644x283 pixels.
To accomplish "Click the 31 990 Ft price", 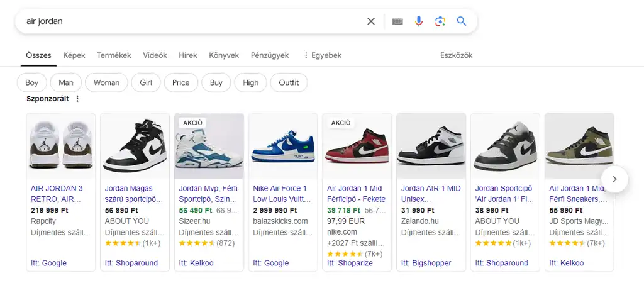I will coord(418,210).
